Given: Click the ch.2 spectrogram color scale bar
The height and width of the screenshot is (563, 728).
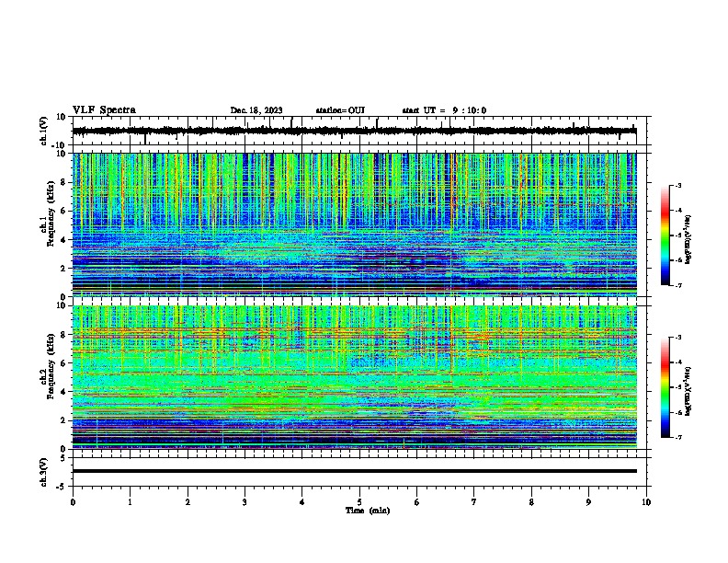Looking at the screenshot, I should [x=665, y=387].
